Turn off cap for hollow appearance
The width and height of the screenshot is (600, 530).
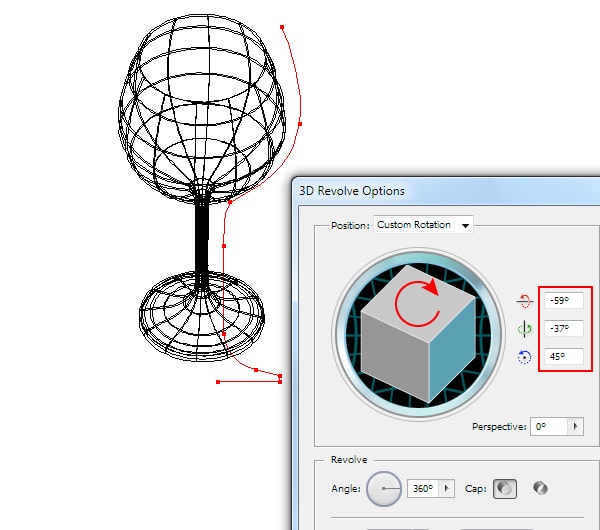coord(540,488)
